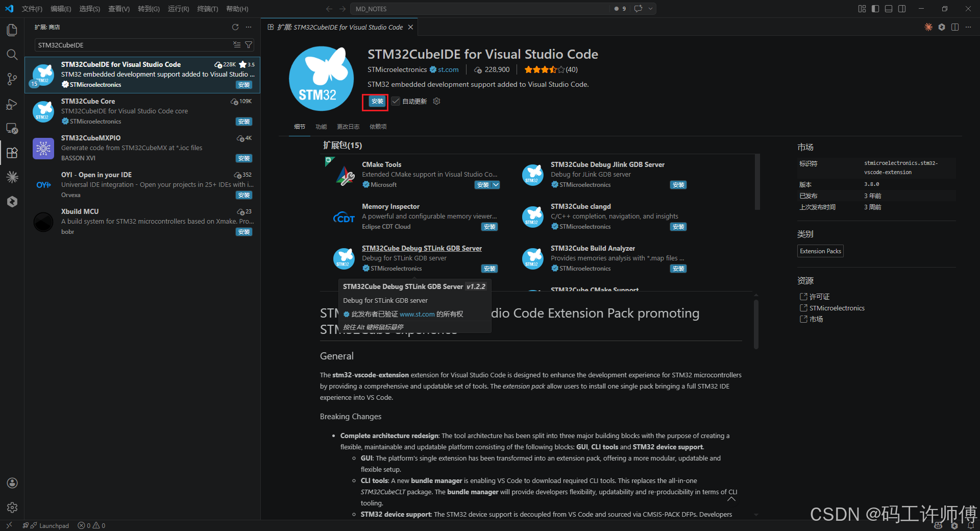Switch to the 更改日志 tab

tap(348, 127)
